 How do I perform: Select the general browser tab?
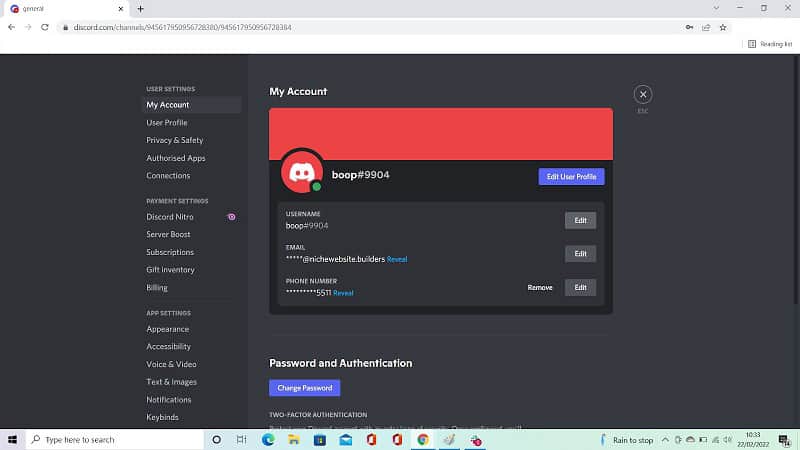[x=65, y=9]
